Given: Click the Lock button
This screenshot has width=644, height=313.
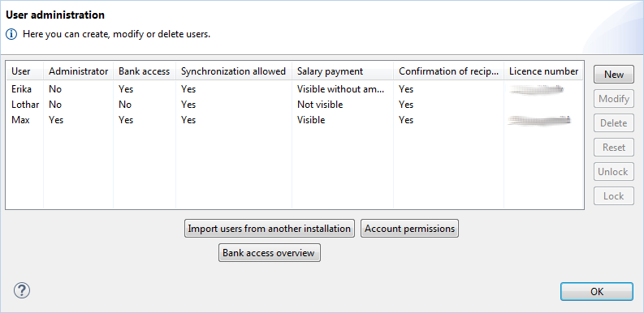Looking at the screenshot, I should click(614, 196).
